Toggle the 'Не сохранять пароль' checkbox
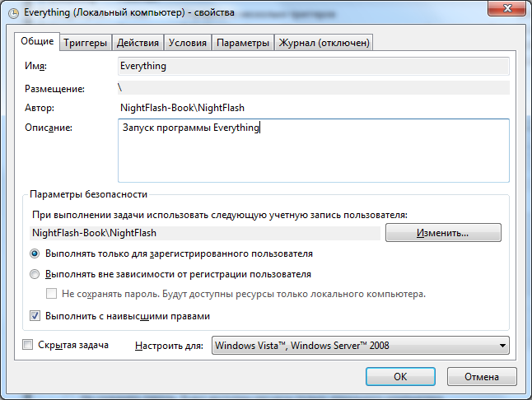 click(x=51, y=294)
